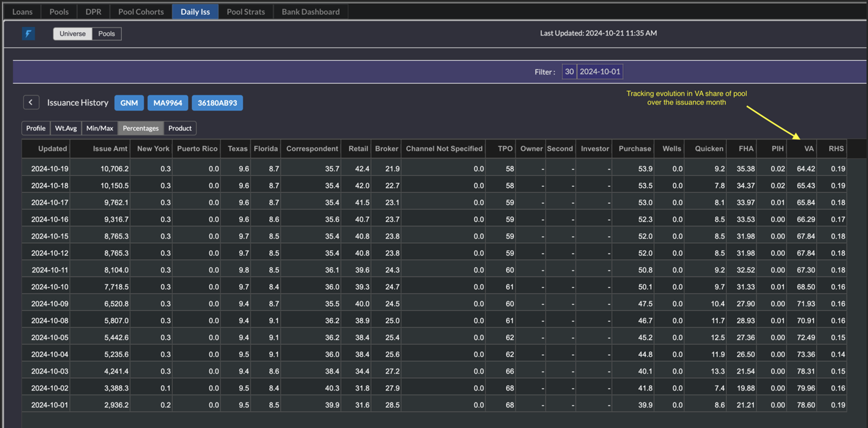The height and width of the screenshot is (428, 868).
Task: Edit the filter day count field showing 30
Action: (x=569, y=71)
